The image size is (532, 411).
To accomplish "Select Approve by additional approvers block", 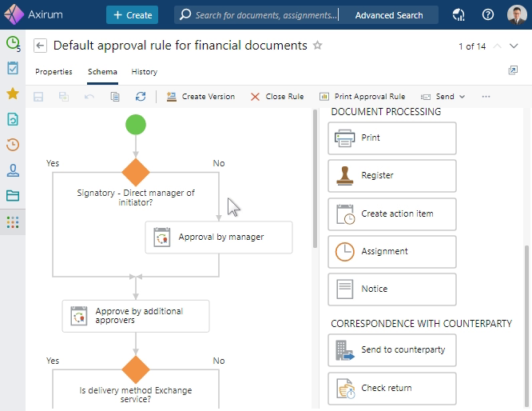I will click(x=136, y=316).
